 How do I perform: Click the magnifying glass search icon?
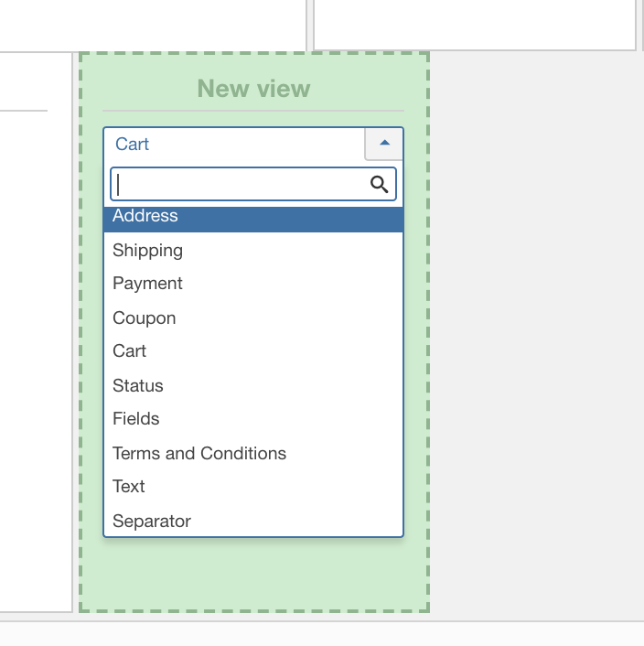tap(379, 184)
